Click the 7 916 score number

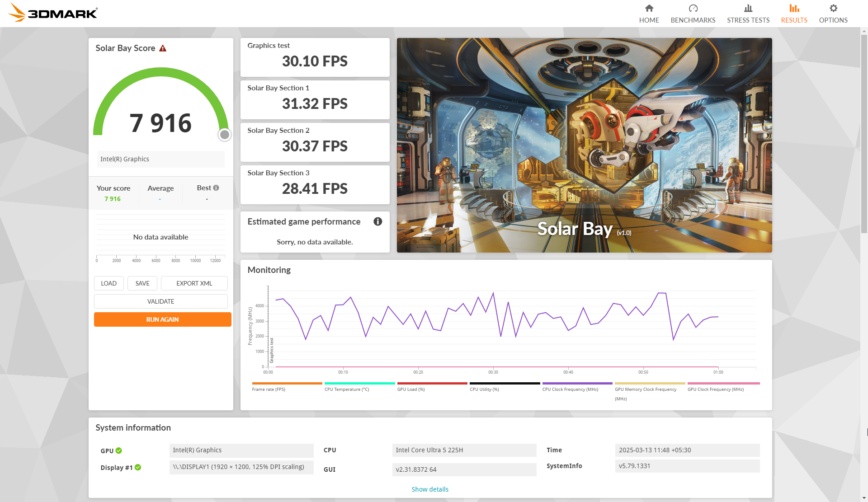pos(160,123)
